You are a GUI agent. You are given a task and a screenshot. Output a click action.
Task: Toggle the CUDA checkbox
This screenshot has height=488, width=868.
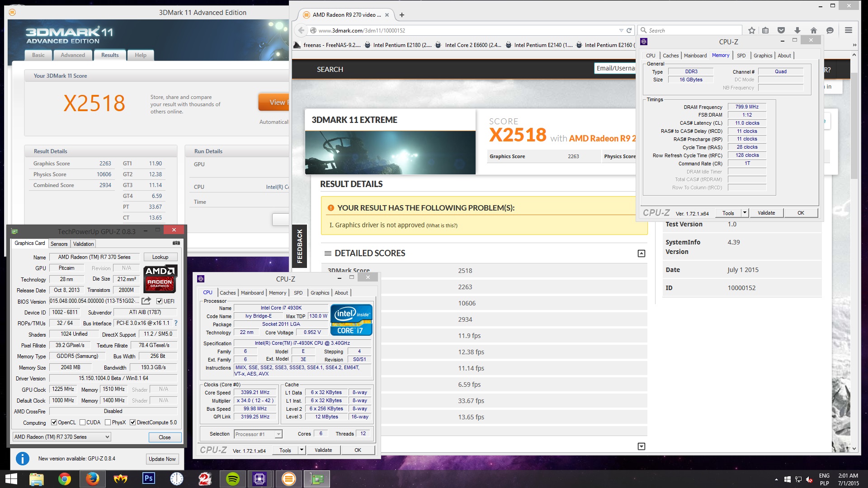[x=82, y=422]
